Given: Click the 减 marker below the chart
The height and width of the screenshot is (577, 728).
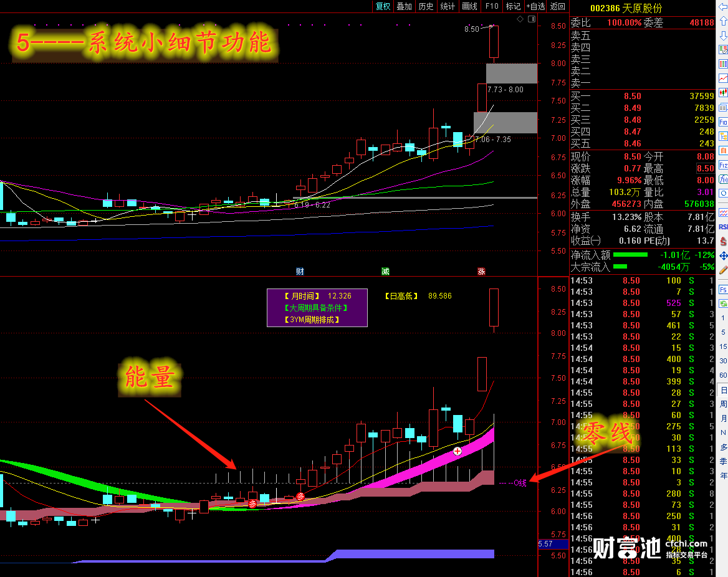Looking at the screenshot, I should coord(385,272).
